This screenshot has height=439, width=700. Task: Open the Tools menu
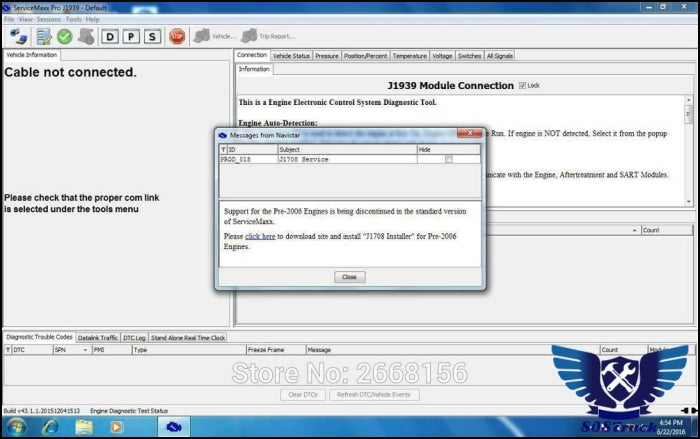[73, 19]
